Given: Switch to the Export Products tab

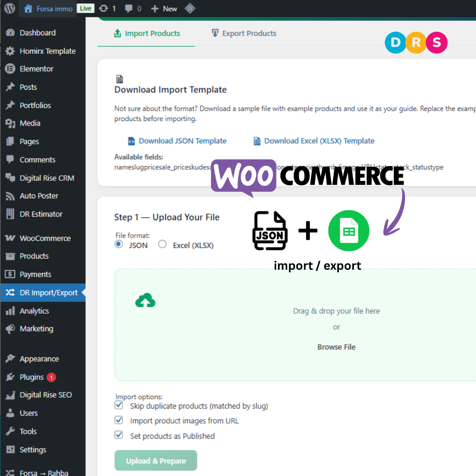Looking at the screenshot, I should (x=244, y=34).
